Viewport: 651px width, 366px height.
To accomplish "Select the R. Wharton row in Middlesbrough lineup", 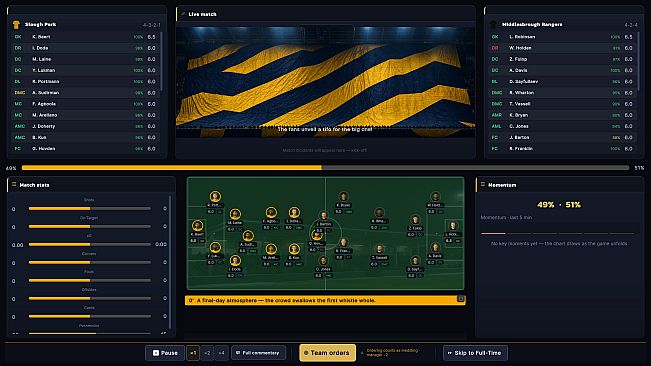I will click(562, 93).
